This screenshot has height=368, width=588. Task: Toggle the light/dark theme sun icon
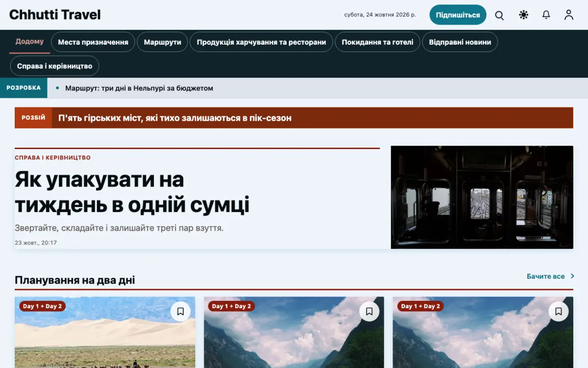[x=524, y=15]
